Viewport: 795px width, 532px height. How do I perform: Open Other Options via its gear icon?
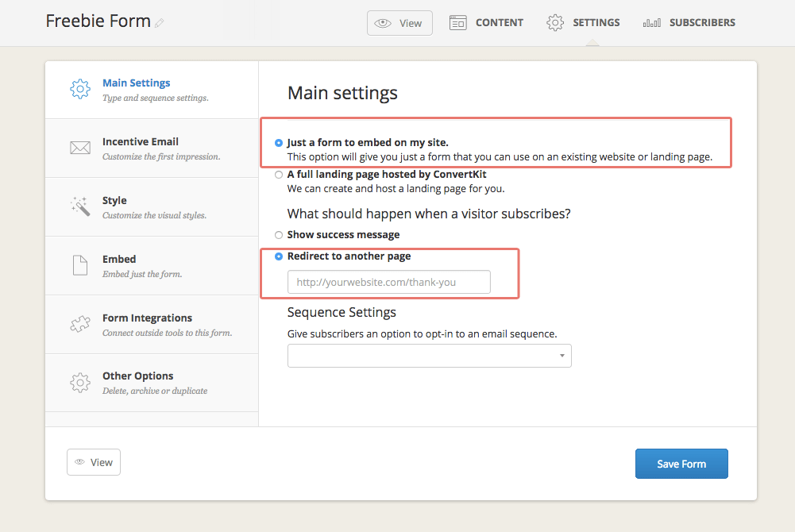(79, 382)
